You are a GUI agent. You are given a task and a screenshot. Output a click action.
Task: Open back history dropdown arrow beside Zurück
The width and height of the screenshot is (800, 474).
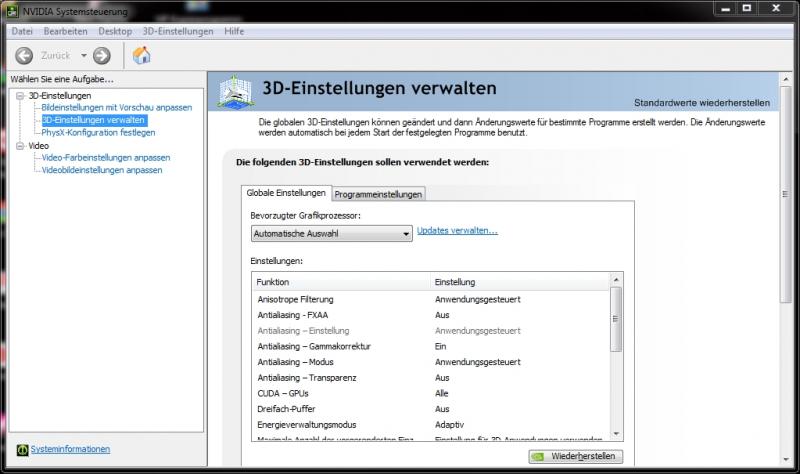84,56
